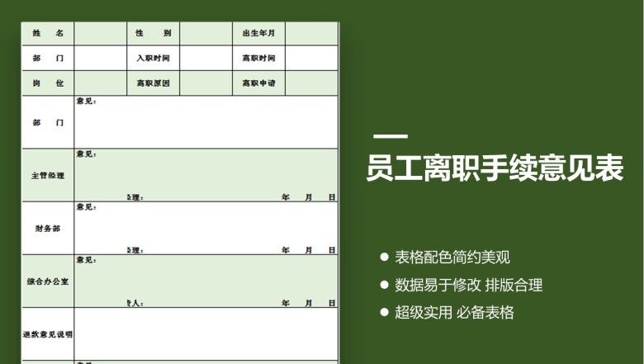
Task: Click the 姓名 label cell
Action: (x=48, y=33)
